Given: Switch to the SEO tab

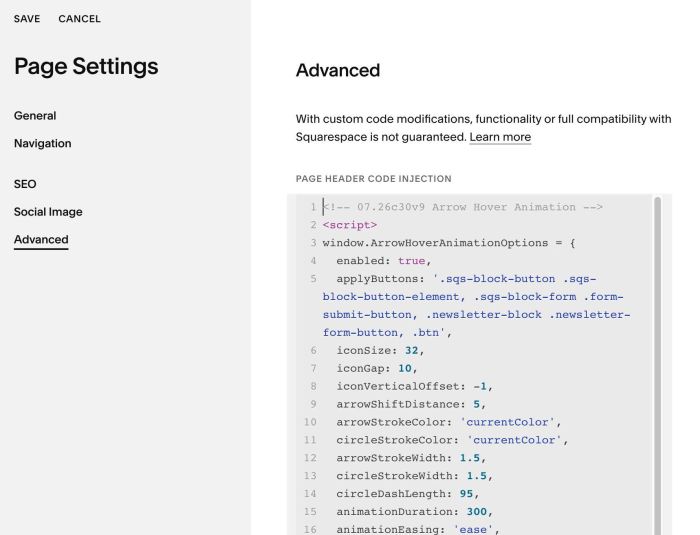Looking at the screenshot, I should [25, 184].
